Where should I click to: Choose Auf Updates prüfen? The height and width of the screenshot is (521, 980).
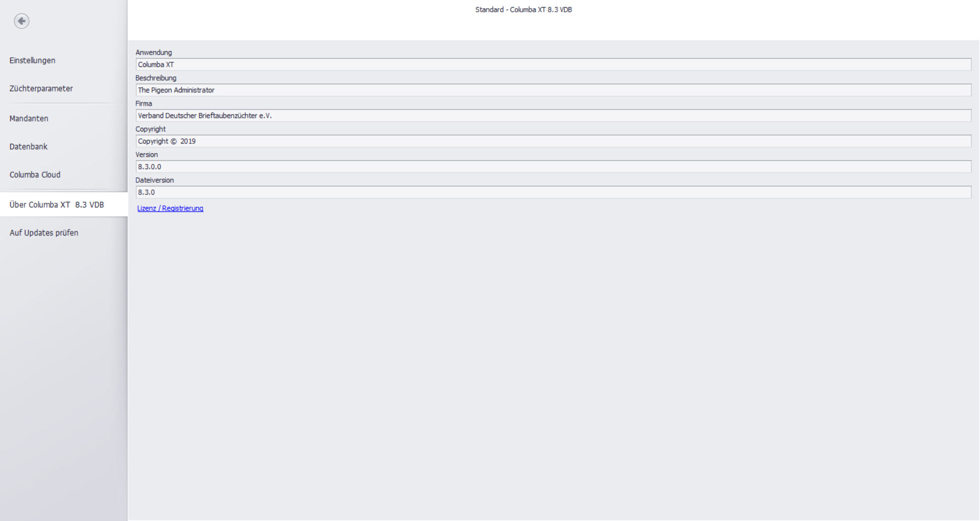point(44,233)
